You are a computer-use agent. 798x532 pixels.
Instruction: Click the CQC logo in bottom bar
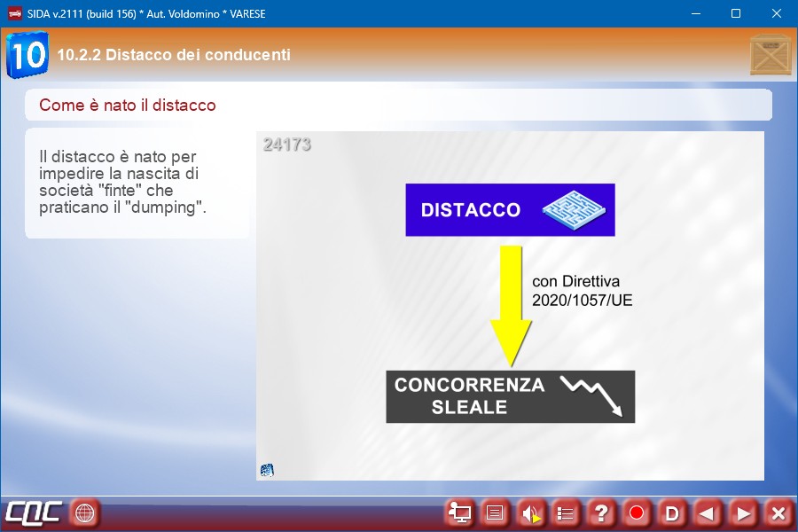click(34, 512)
